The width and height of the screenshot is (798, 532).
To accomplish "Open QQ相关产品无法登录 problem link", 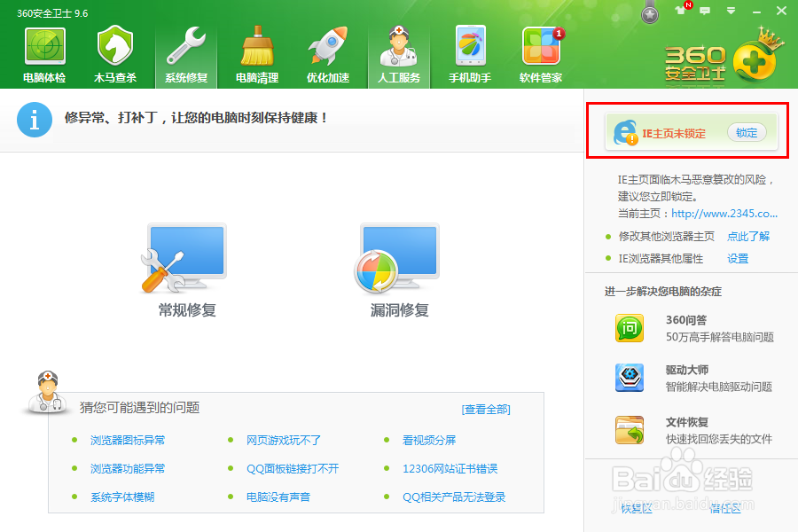I will click(454, 497).
